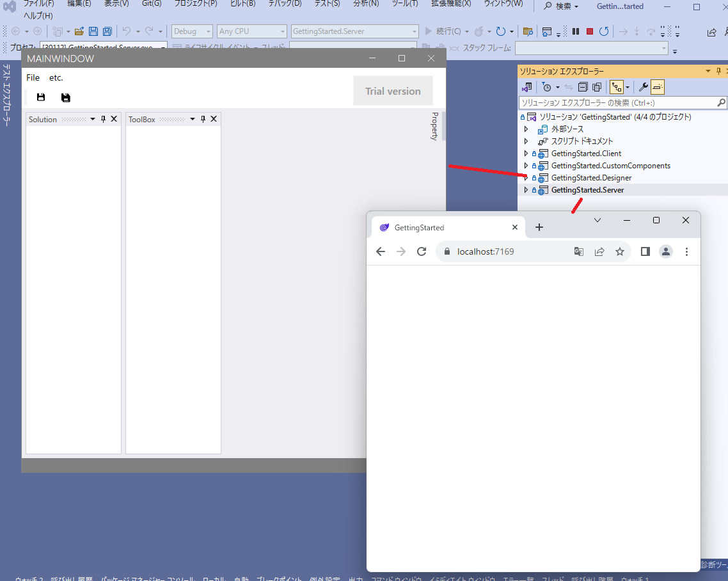The height and width of the screenshot is (581, 728).
Task: Click the Solution Explorer search box
Action: tap(608, 102)
